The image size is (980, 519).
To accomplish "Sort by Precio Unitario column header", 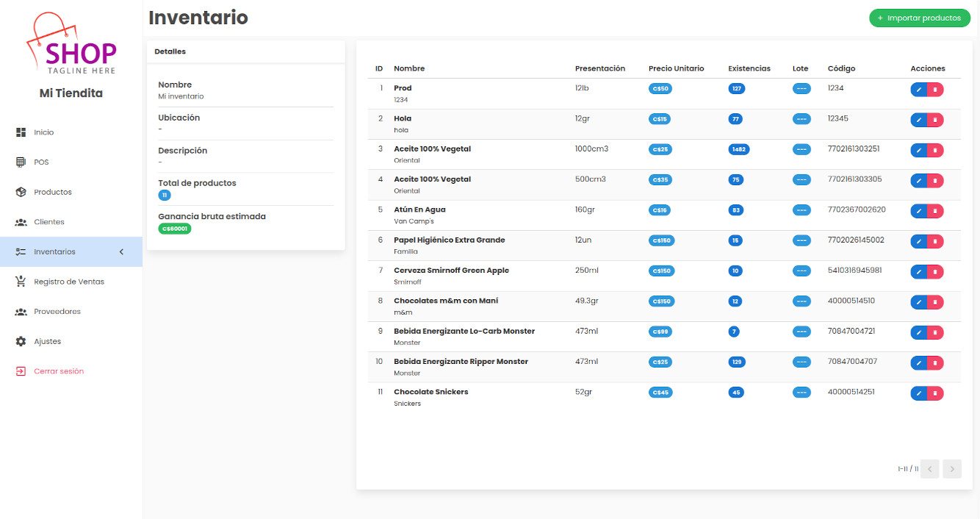I will [676, 68].
